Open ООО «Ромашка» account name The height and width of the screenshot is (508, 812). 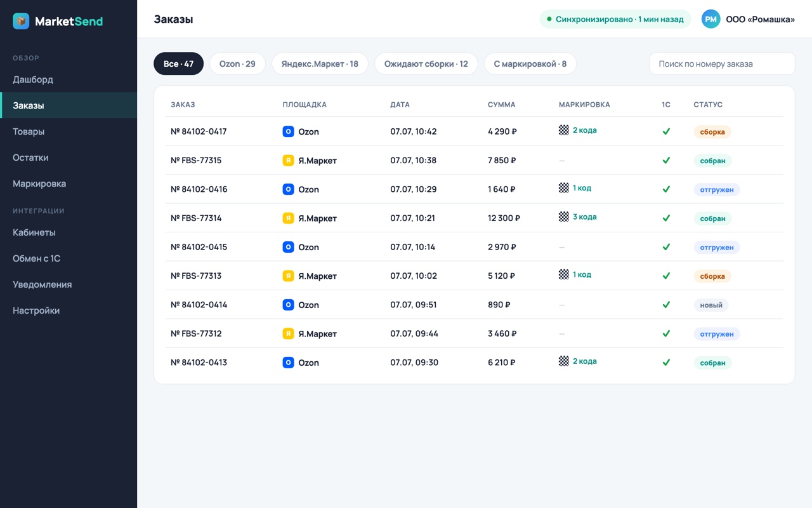pyautogui.click(x=761, y=20)
